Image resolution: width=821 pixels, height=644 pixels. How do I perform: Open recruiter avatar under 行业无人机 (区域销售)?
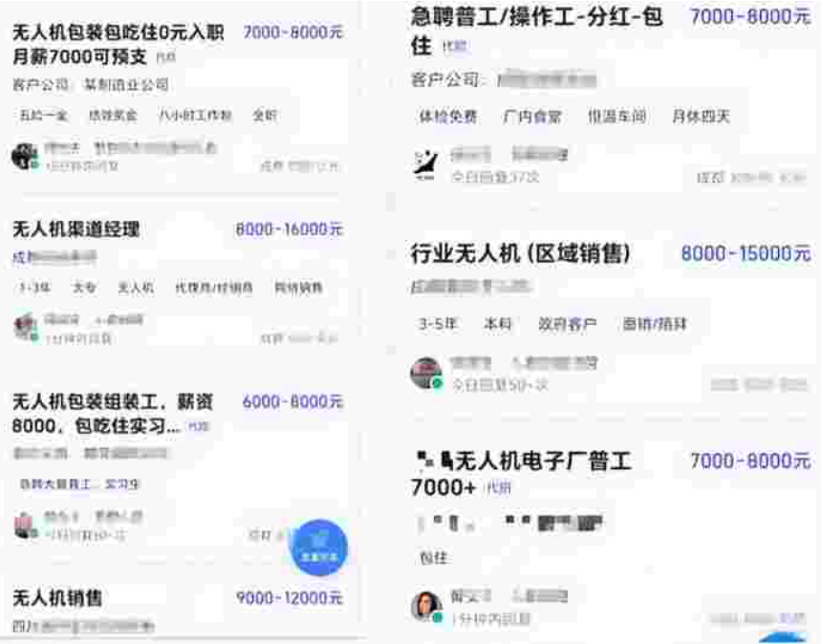tap(426, 374)
